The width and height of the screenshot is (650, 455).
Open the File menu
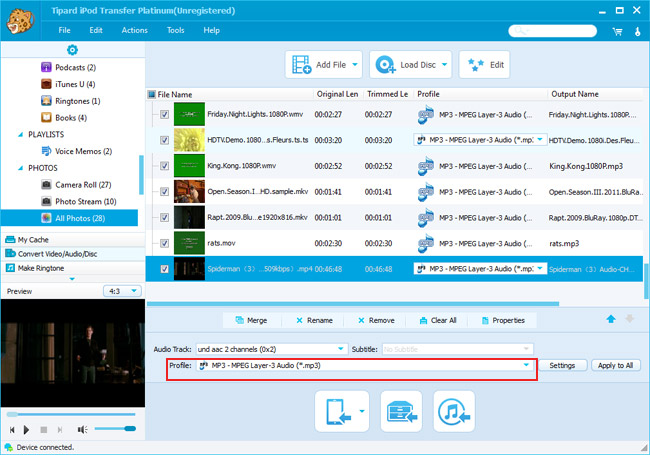click(x=64, y=30)
